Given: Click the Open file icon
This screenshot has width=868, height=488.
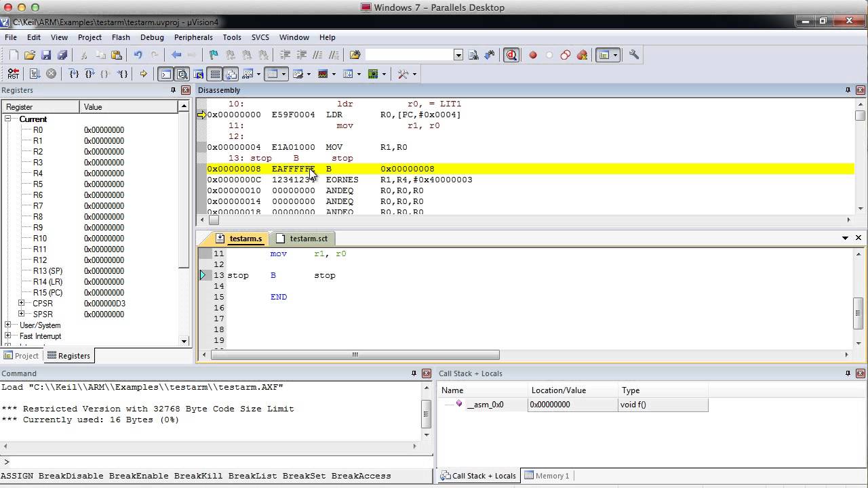Looking at the screenshot, I should pyautogui.click(x=30, y=55).
